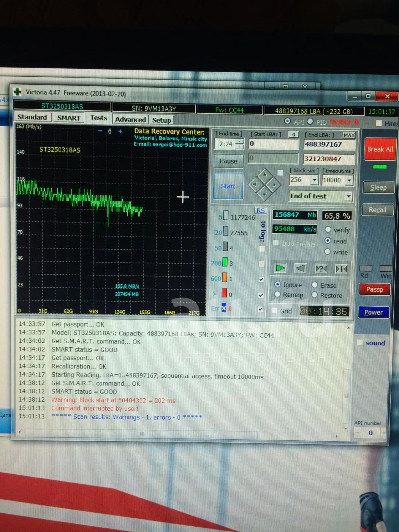
Task: Open the Advanced tab
Action: coord(130,119)
